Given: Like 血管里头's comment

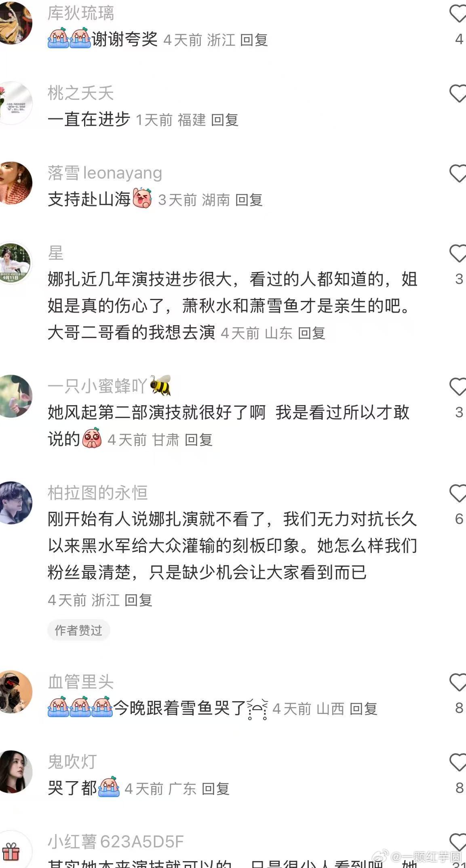Looking at the screenshot, I should [458, 683].
